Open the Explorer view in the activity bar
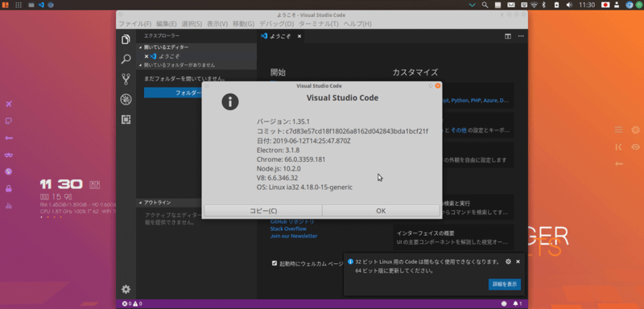644x309 pixels. click(126, 39)
